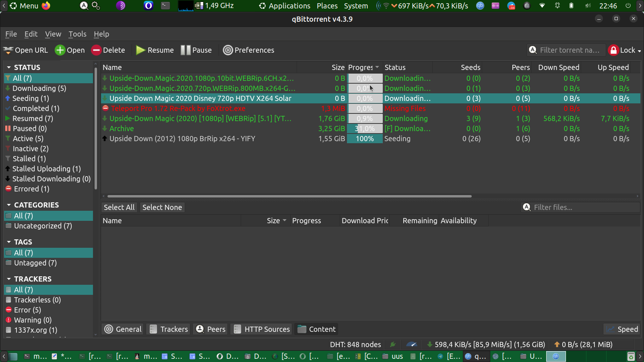The image size is (644, 362).
Task: Collapse the TRACKERS section
Action: click(x=9, y=279)
